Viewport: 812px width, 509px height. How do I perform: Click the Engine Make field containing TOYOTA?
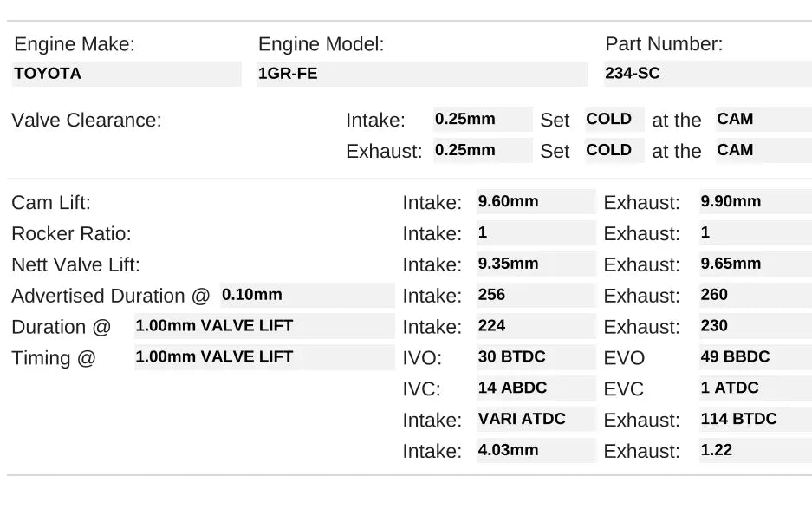click(x=127, y=74)
